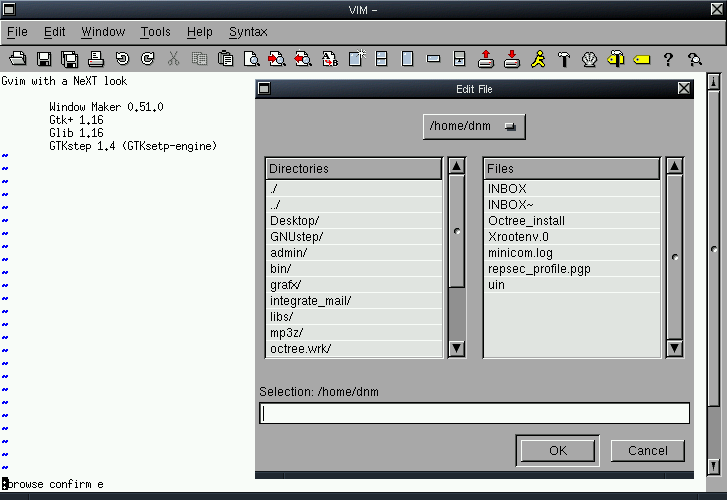The image size is (727, 500).
Task: Open the /home/dnm path dropdown
Action: pyautogui.click(x=475, y=127)
